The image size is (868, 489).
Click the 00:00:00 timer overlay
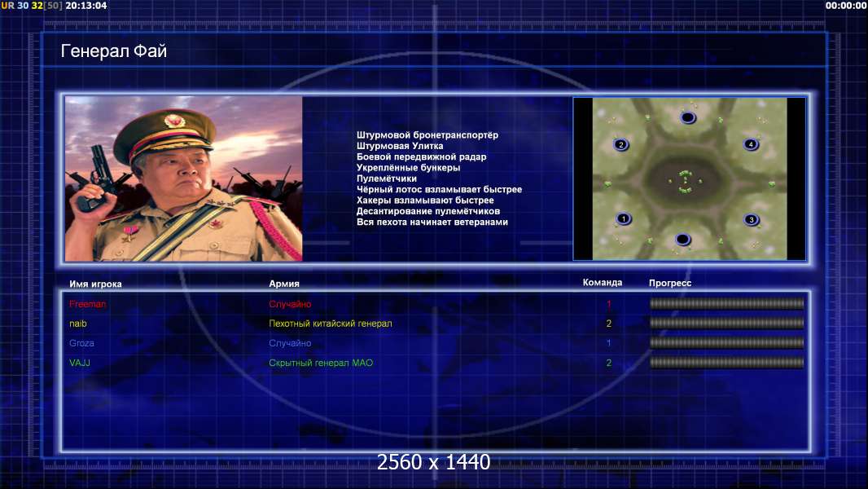(846, 6)
